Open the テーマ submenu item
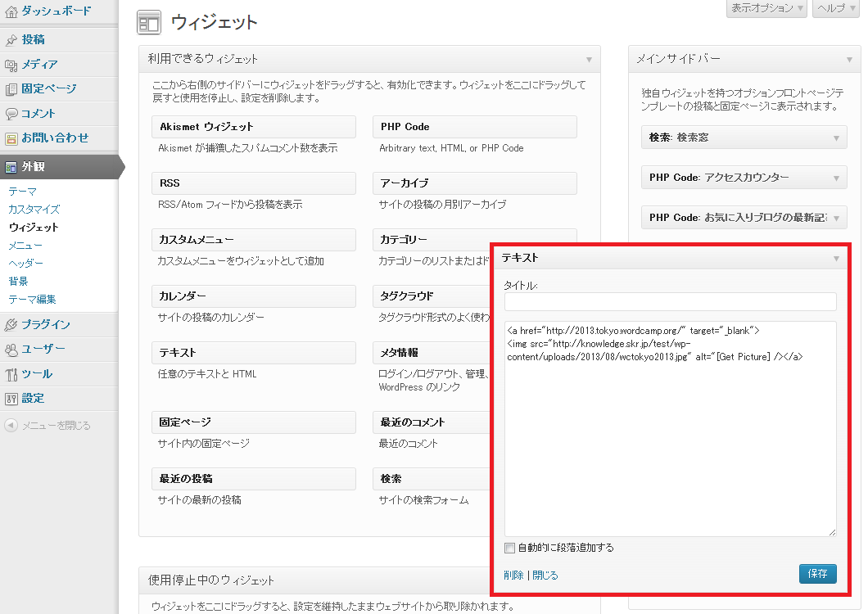Viewport: 868px width, 614px height. pos(22,191)
